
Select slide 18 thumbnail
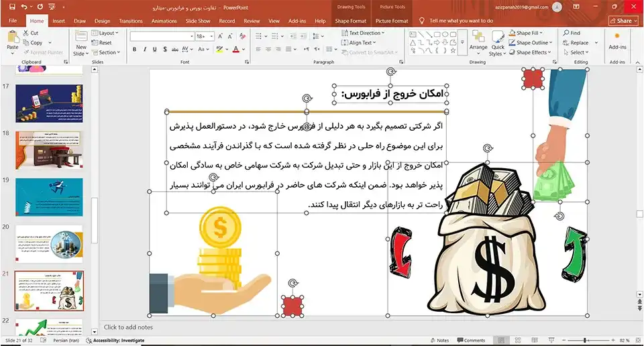(49, 150)
